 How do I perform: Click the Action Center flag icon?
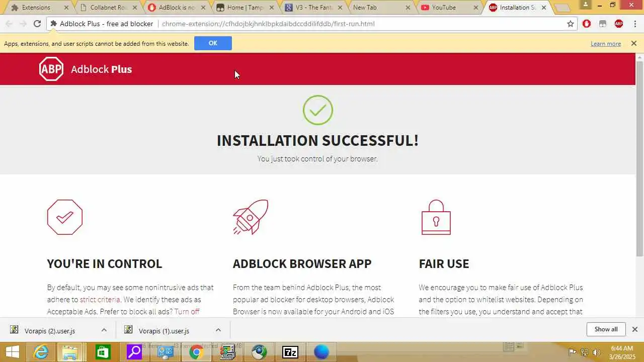[x=572, y=352]
